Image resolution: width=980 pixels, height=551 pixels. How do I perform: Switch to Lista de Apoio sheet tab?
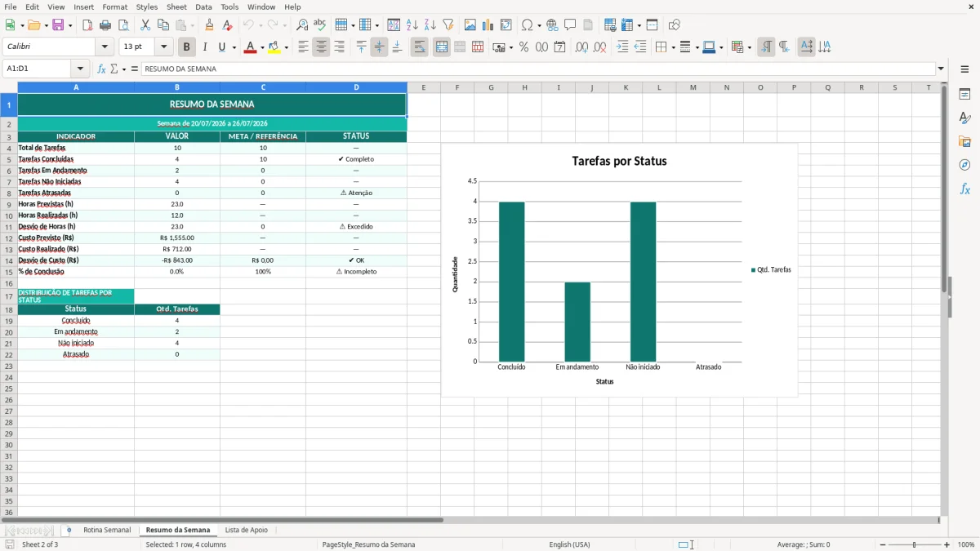[x=247, y=530]
